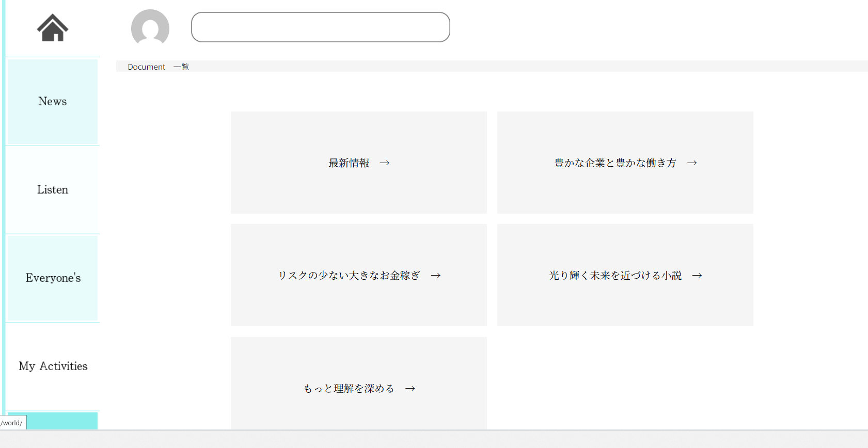Click the Document breadcrumb text
The image size is (868, 448).
(x=147, y=67)
